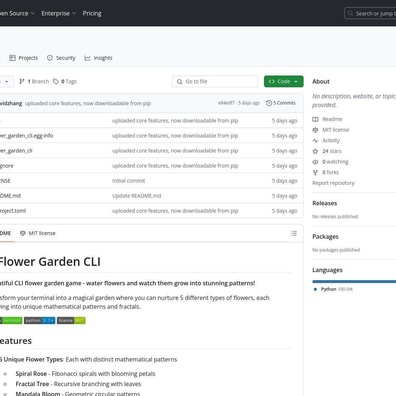Click the scale icon on MIT license tab
The height and width of the screenshot is (396, 396).
pyautogui.click(x=23, y=233)
